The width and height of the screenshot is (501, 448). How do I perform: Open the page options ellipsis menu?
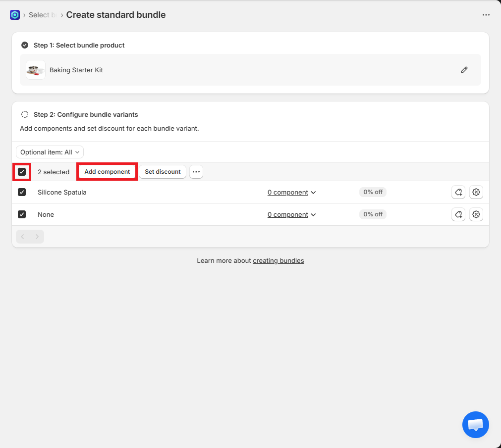[486, 15]
